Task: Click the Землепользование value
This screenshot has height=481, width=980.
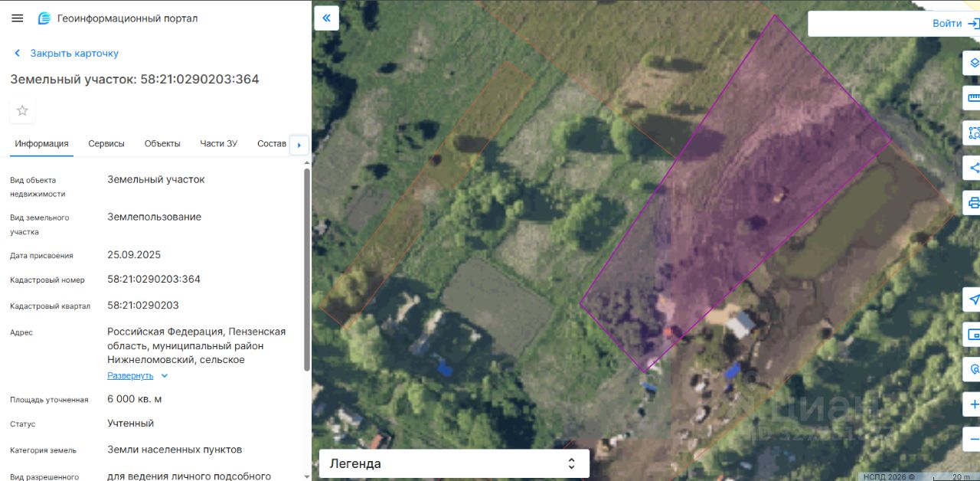Action: [155, 218]
